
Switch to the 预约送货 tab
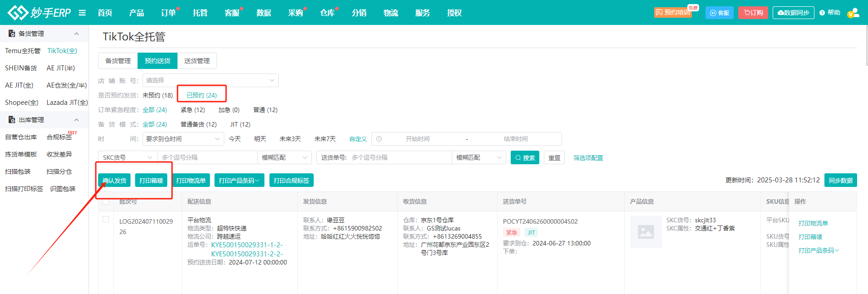(158, 61)
